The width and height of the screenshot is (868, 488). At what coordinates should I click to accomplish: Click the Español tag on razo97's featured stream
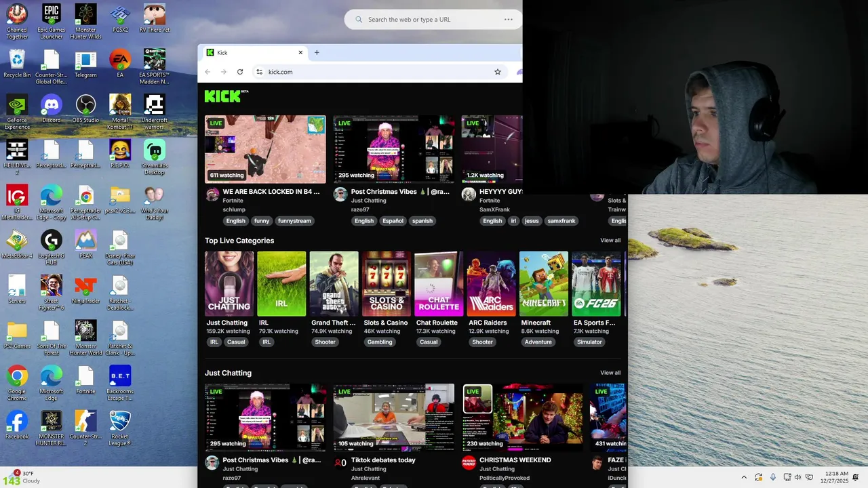[393, 221]
